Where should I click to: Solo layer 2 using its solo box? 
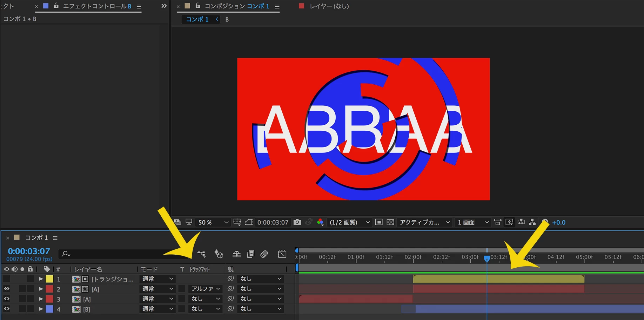point(22,289)
